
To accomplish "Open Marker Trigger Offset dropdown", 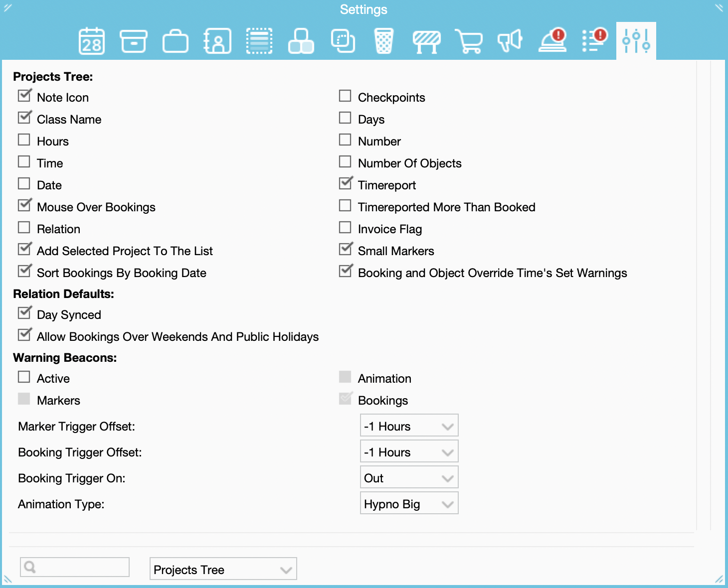I will click(409, 426).
